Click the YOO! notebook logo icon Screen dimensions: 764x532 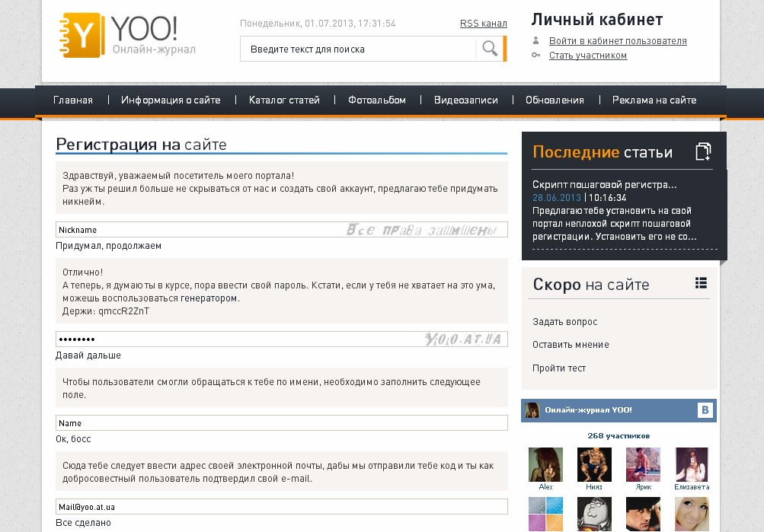(x=80, y=36)
